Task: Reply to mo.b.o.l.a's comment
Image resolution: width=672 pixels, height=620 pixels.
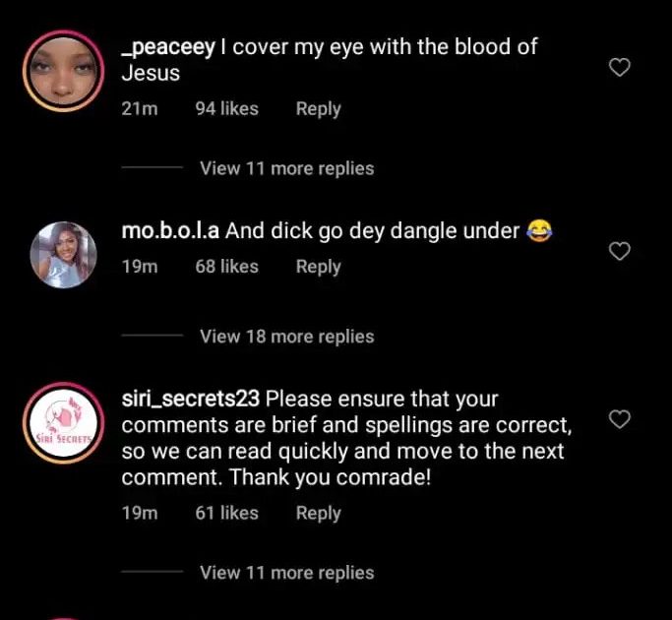Action: [x=318, y=267]
